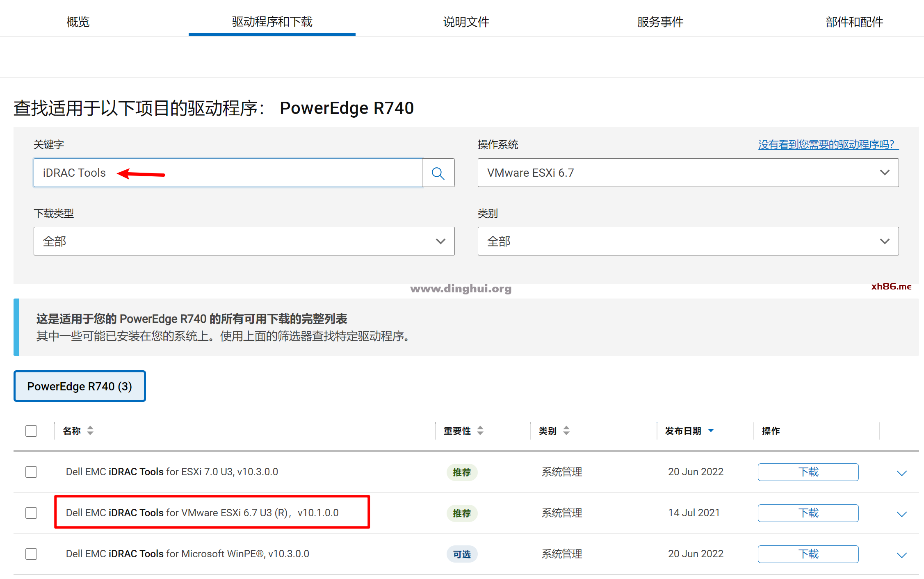Image resolution: width=924 pixels, height=579 pixels.
Task: Click 下载 for iDRAC Tools ESXi 6.7 U3
Action: 808,513
